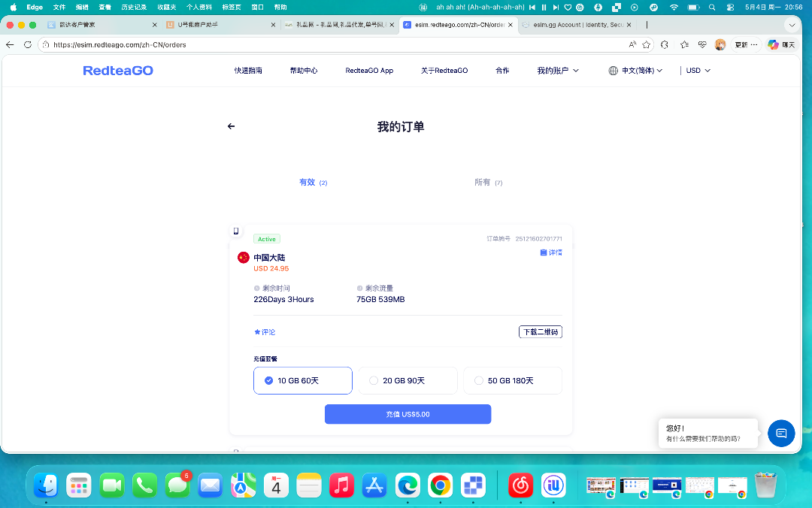Open Maps from the Dock
This screenshot has width=812, height=508.
(244, 485)
